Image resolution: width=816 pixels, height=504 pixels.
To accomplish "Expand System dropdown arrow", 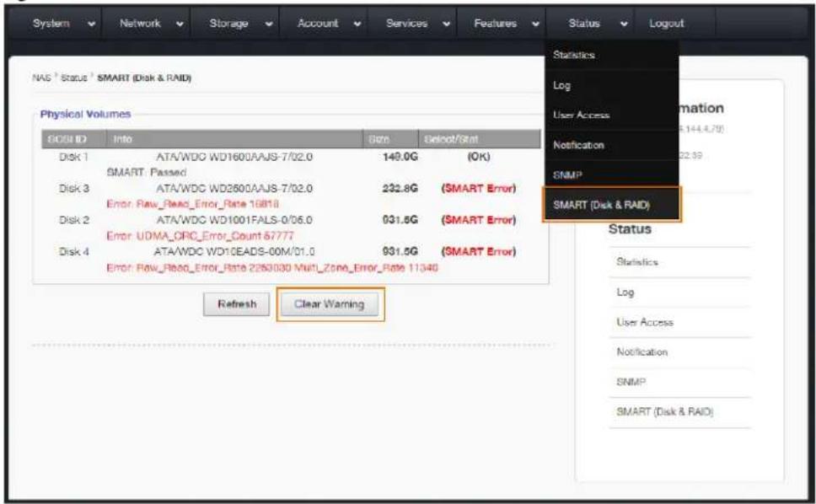I will point(92,24).
